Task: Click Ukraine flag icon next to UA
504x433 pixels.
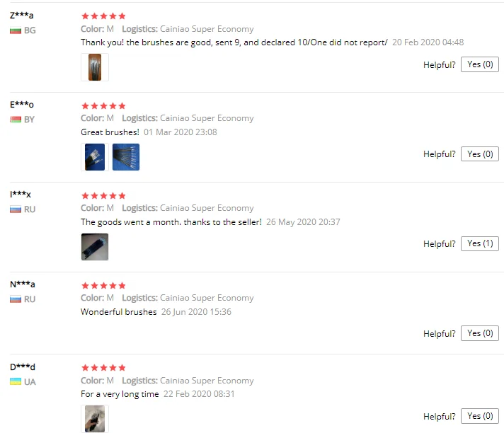Action: pos(16,381)
